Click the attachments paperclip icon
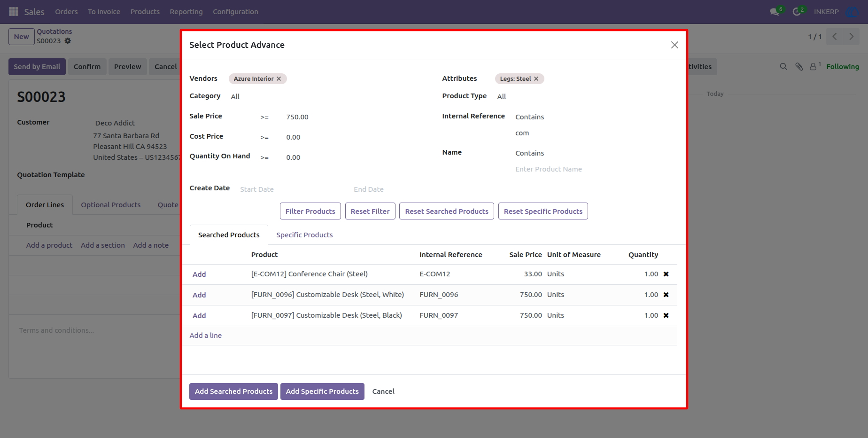Viewport: 868px width, 438px height. click(799, 67)
